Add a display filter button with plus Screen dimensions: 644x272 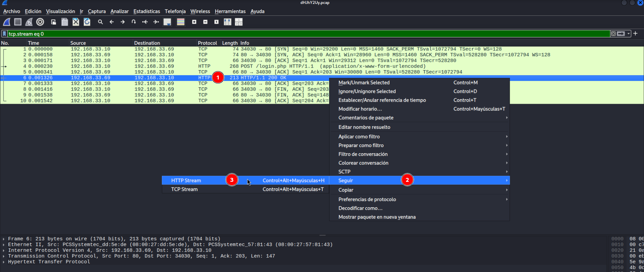pyautogui.click(x=635, y=33)
